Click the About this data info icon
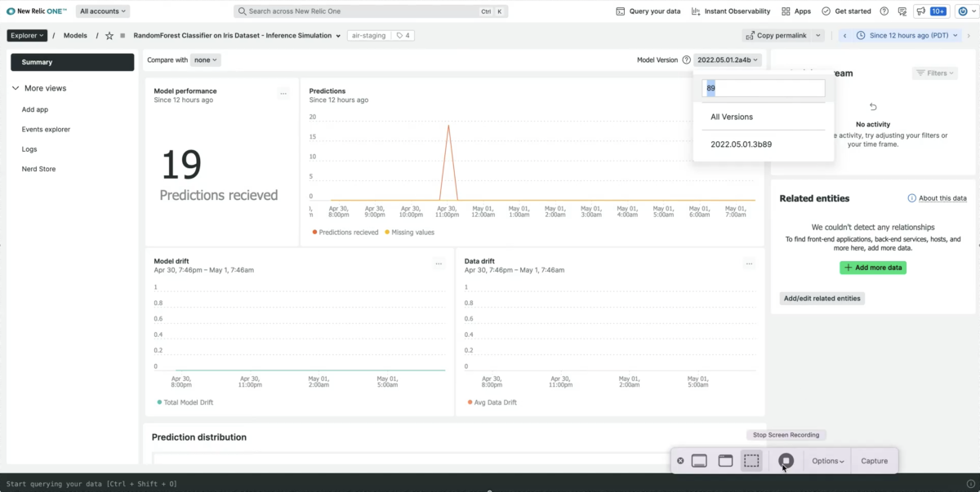The height and width of the screenshot is (492, 980). [912, 198]
